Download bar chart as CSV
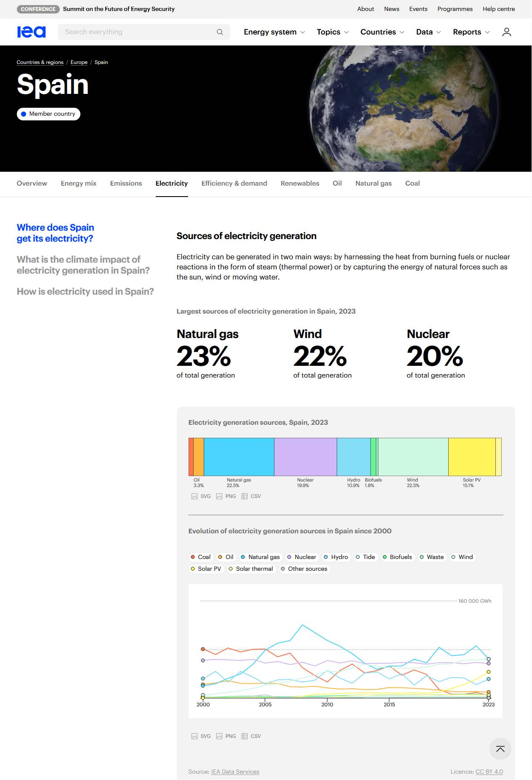 (x=251, y=496)
